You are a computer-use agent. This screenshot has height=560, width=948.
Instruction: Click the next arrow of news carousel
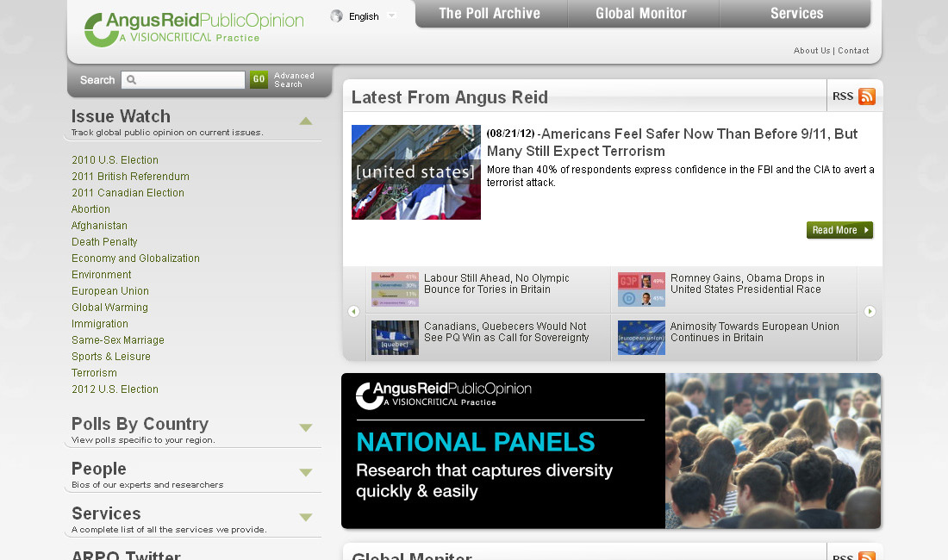click(x=870, y=311)
